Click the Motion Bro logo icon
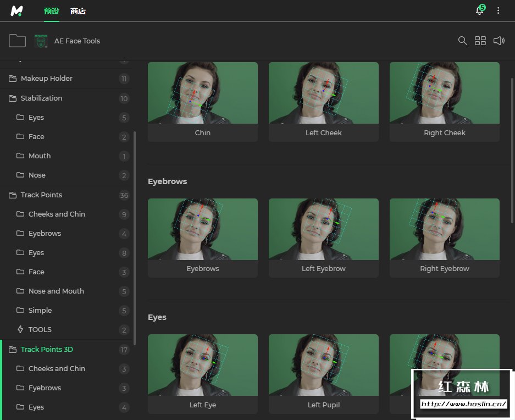Screen dimensions: 515x420 point(17,11)
